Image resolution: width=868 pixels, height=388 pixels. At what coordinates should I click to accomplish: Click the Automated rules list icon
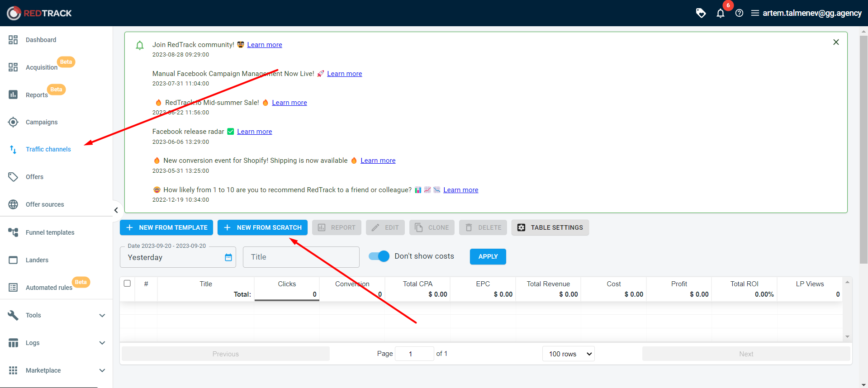(x=13, y=288)
